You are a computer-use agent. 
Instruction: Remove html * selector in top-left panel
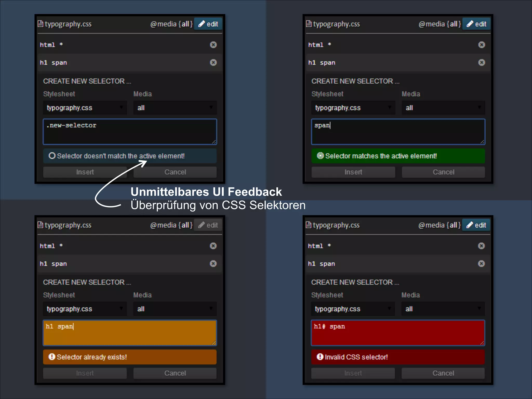pos(213,45)
